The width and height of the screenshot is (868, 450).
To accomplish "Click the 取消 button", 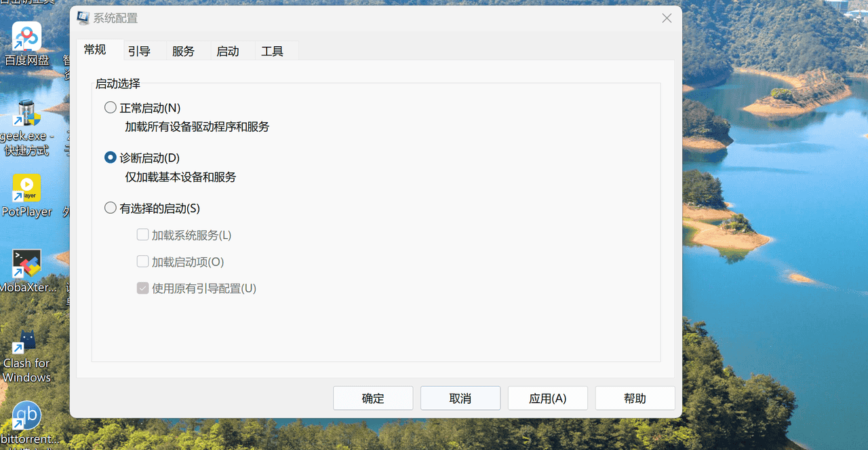I will tap(460, 398).
